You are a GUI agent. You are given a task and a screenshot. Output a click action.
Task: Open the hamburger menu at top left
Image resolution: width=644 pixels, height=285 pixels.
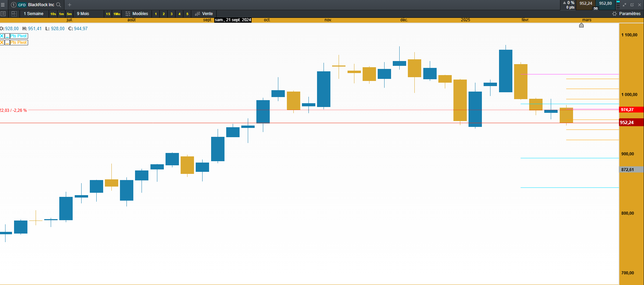tap(3, 5)
